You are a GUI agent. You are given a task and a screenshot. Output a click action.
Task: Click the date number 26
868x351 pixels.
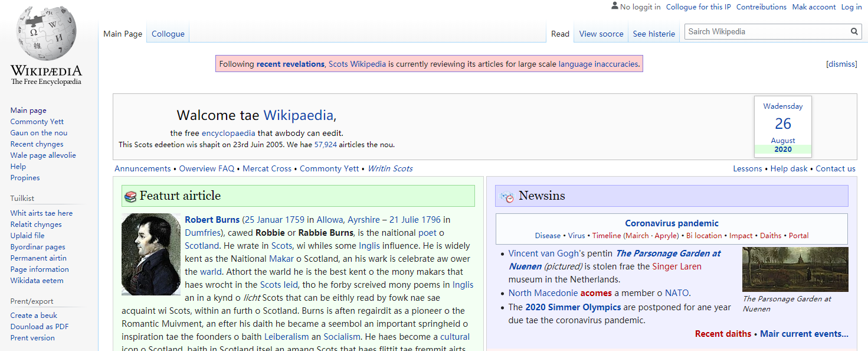[x=783, y=123]
